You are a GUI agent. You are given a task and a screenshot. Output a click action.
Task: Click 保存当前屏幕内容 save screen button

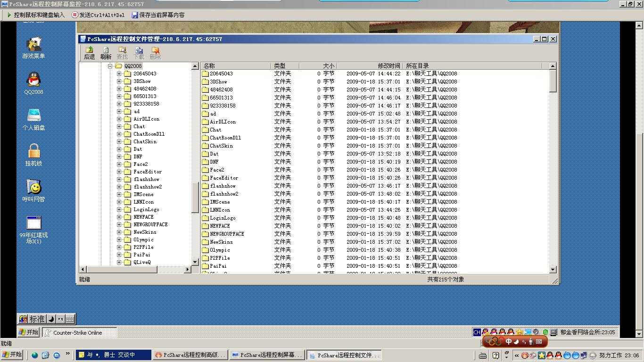coord(158,15)
